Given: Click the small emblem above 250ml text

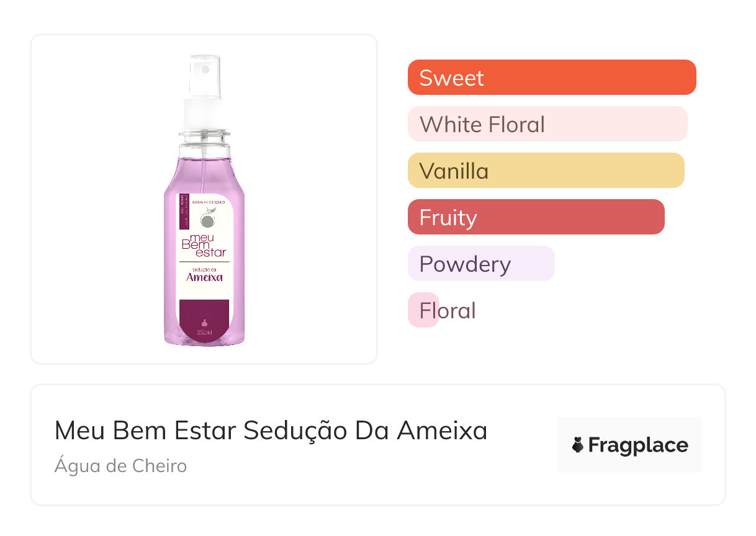Looking at the screenshot, I should pos(204,323).
